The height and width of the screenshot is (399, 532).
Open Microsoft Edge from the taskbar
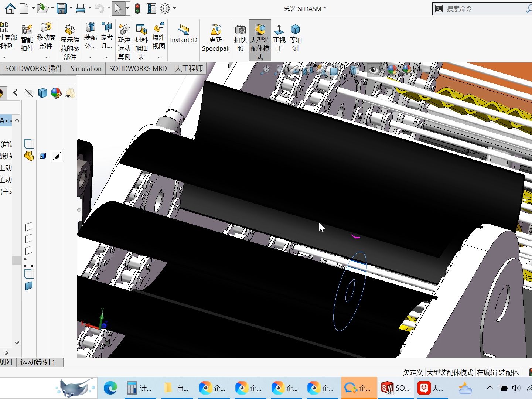(x=110, y=388)
